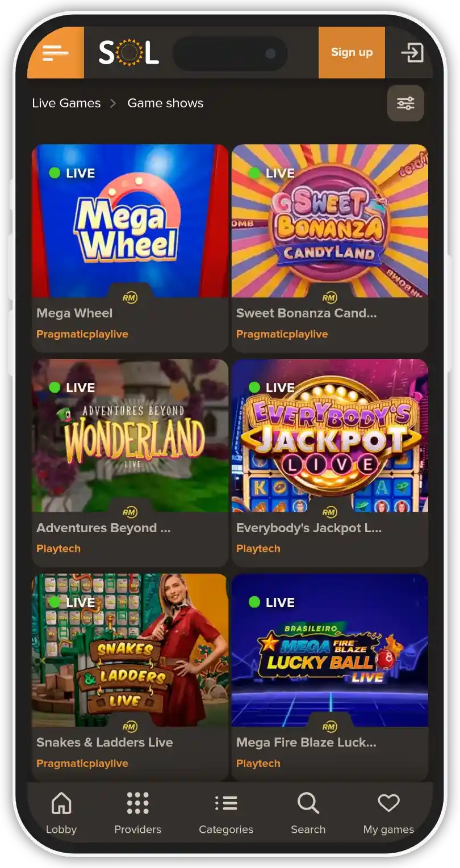Open the filter sliders icon

click(405, 103)
